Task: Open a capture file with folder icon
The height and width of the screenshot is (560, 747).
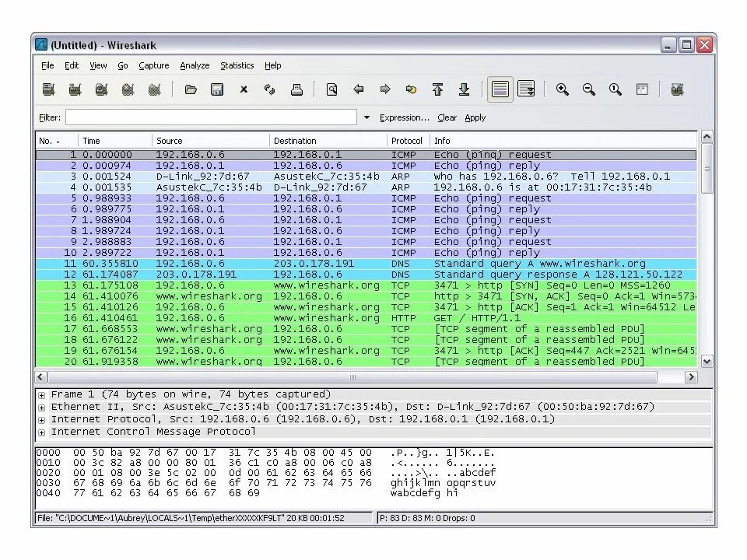Action: pos(191,89)
